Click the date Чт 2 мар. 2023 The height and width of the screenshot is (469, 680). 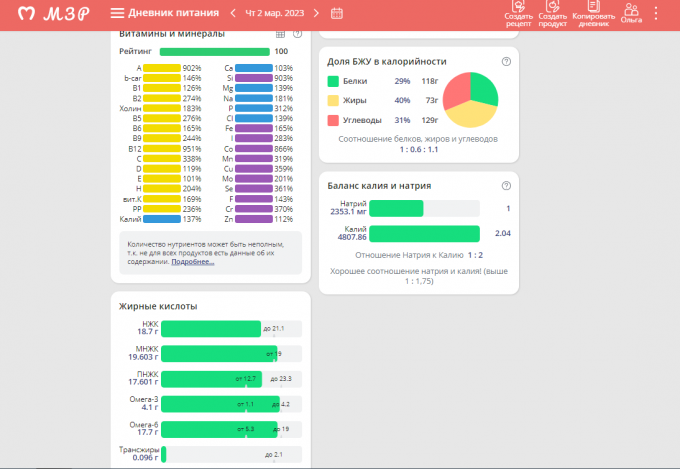coord(275,13)
